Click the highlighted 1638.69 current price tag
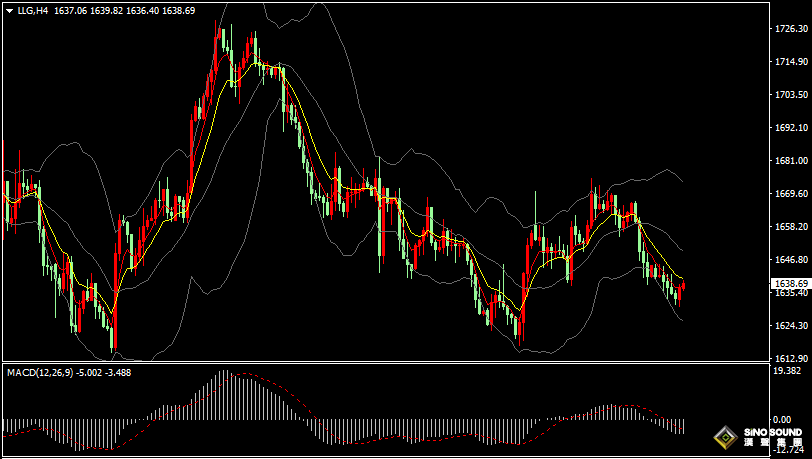Screen dimensions: 812x459 791,284
